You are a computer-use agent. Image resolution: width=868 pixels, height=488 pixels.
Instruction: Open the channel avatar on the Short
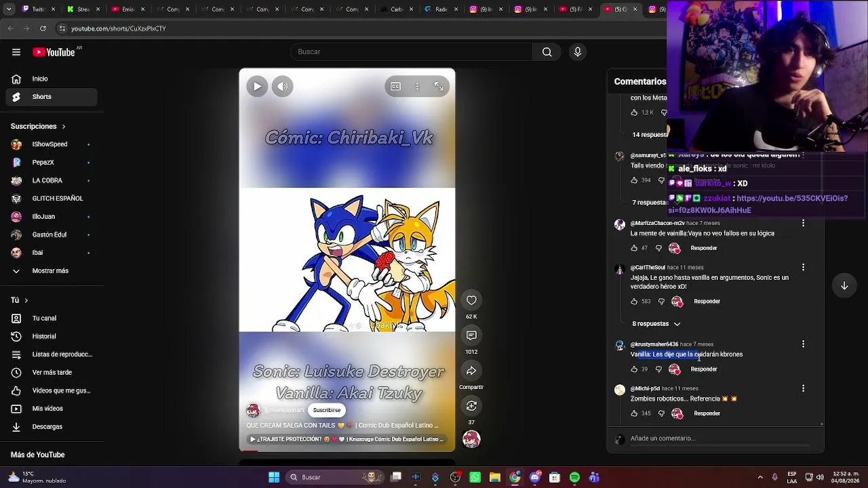click(253, 410)
